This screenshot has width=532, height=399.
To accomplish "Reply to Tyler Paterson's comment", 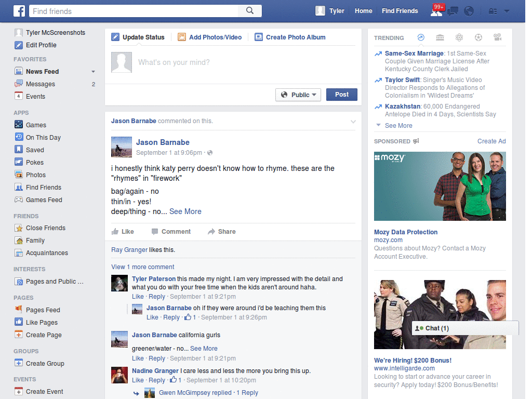I will tap(157, 297).
